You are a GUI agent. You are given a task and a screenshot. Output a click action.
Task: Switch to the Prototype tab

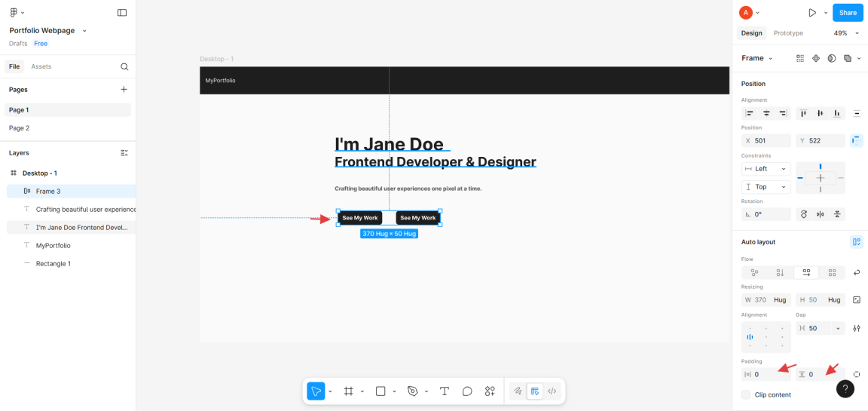pyautogui.click(x=788, y=33)
